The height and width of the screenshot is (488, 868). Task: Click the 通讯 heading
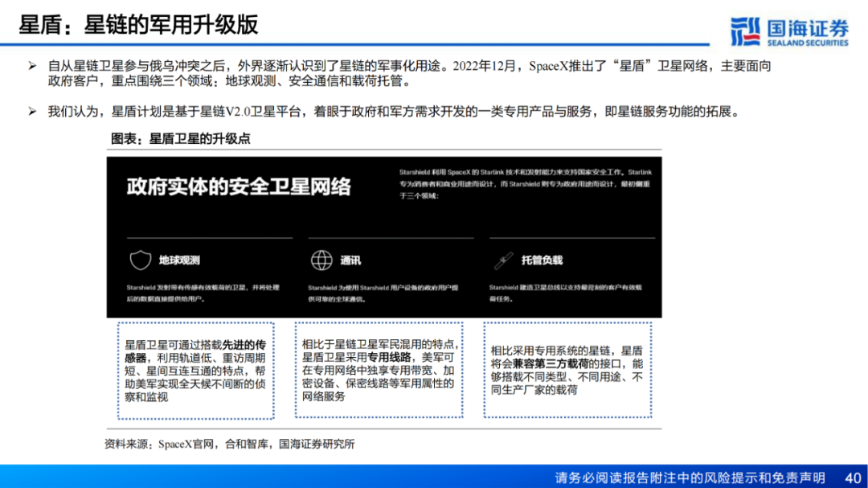tap(350, 260)
